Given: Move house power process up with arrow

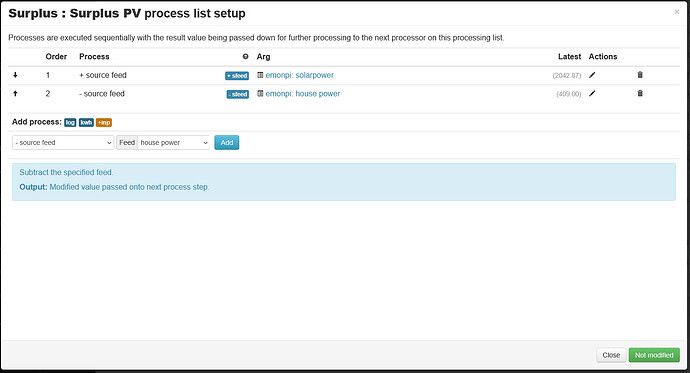Looking at the screenshot, I should pos(15,93).
